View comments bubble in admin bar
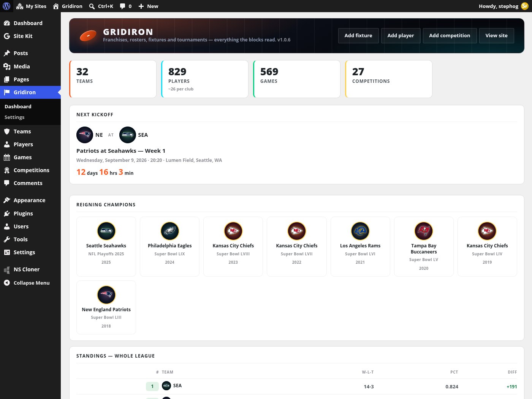 (x=125, y=6)
